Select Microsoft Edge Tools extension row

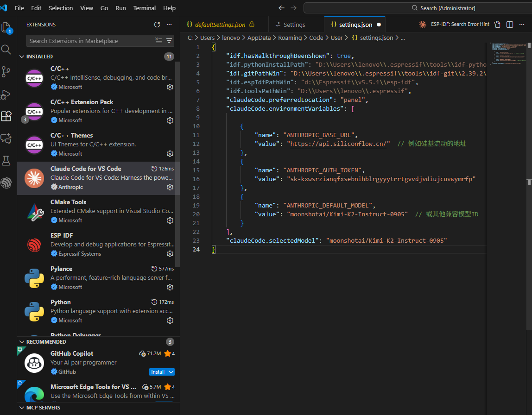coord(98,391)
